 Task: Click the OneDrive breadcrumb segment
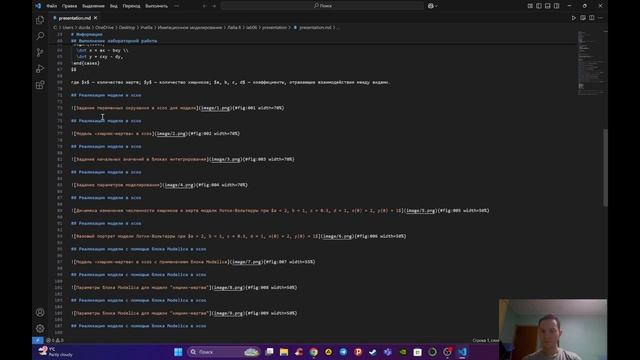104,28
